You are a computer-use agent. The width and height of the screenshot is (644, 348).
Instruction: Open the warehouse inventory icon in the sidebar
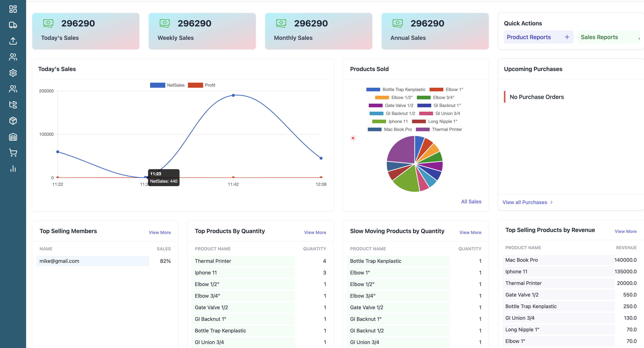pyautogui.click(x=13, y=137)
